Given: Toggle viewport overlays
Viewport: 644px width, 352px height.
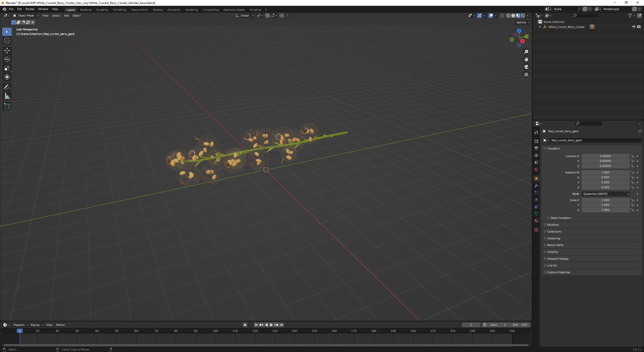Looking at the screenshot, I should click(491, 16).
